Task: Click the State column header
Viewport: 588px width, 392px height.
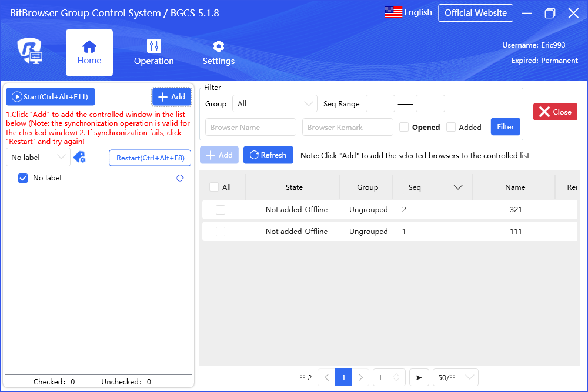Action: [294, 187]
